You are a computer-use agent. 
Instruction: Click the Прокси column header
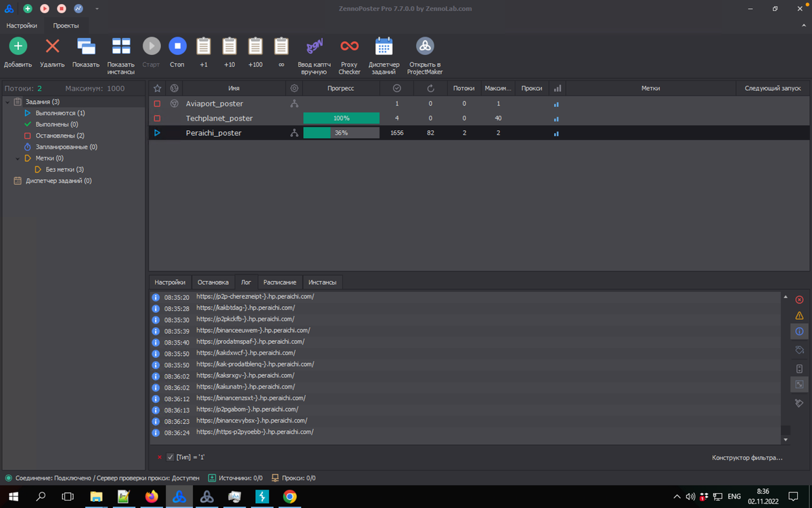[x=532, y=88]
